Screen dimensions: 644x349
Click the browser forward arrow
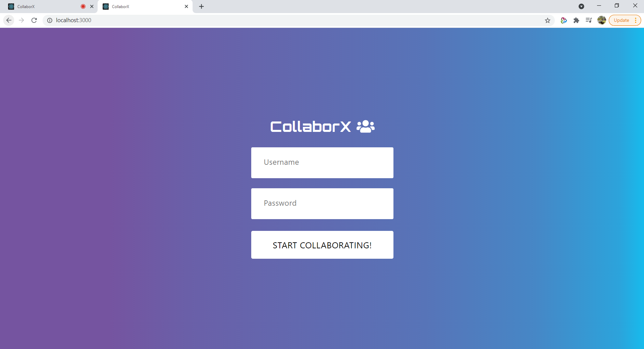[x=21, y=20]
